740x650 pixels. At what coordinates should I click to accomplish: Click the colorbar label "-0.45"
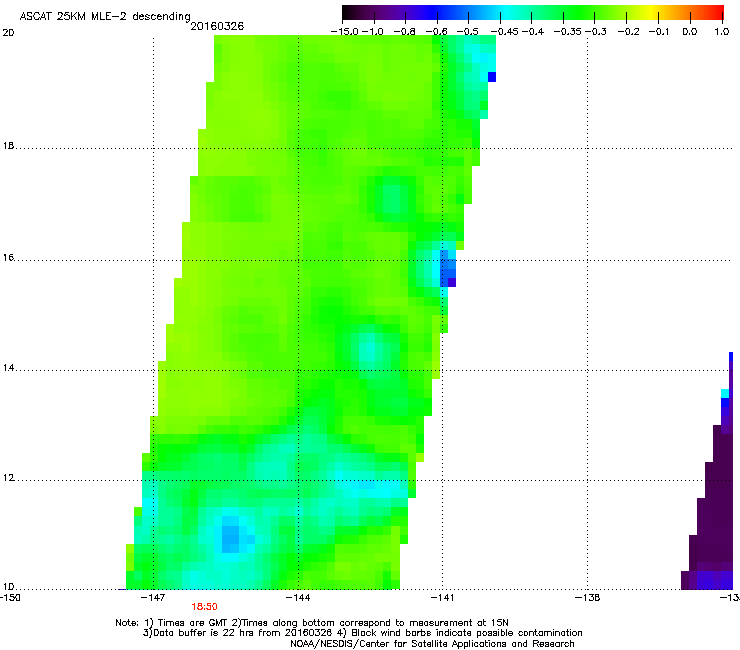click(x=505, y=32)
